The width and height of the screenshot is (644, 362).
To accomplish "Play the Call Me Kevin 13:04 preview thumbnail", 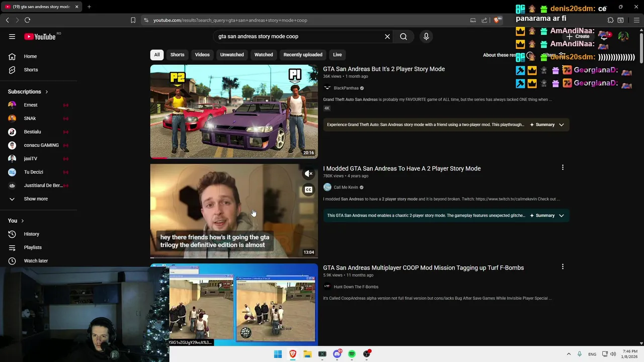I will tap(234, 211).
